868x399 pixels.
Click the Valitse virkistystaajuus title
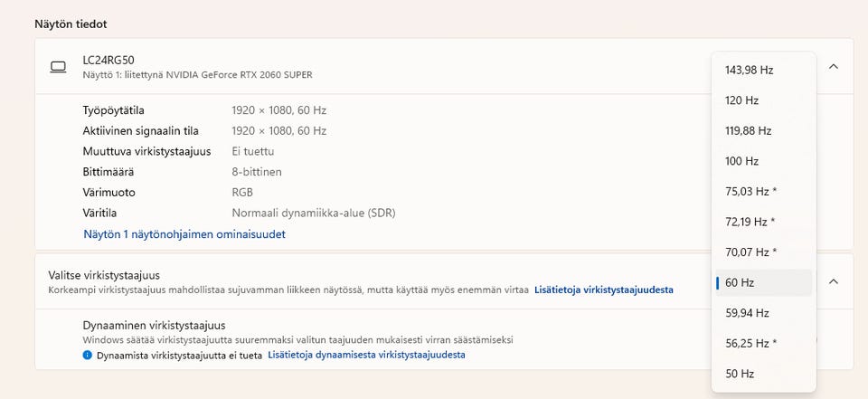[x=104, y=275]
